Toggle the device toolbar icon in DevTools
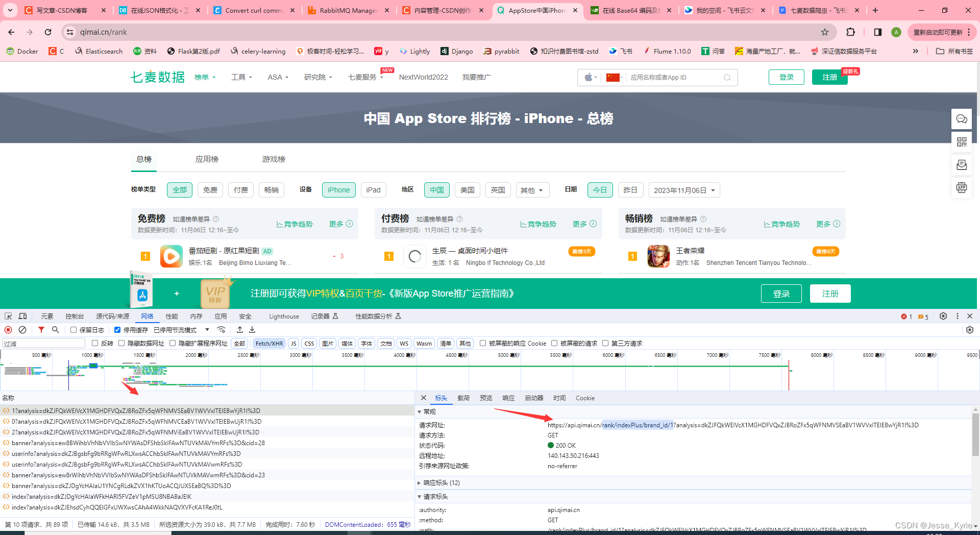This screenshot has height=535, width=980. click(x=22, y=316)
